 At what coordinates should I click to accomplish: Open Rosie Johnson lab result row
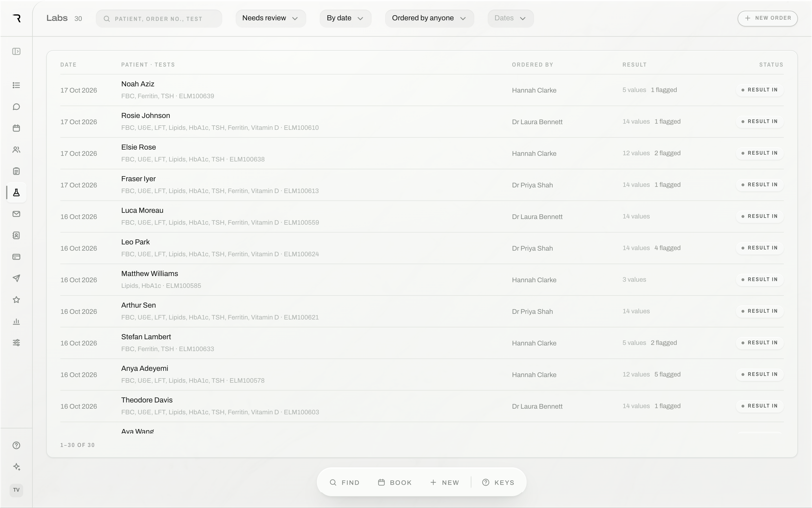pos(422,122)
